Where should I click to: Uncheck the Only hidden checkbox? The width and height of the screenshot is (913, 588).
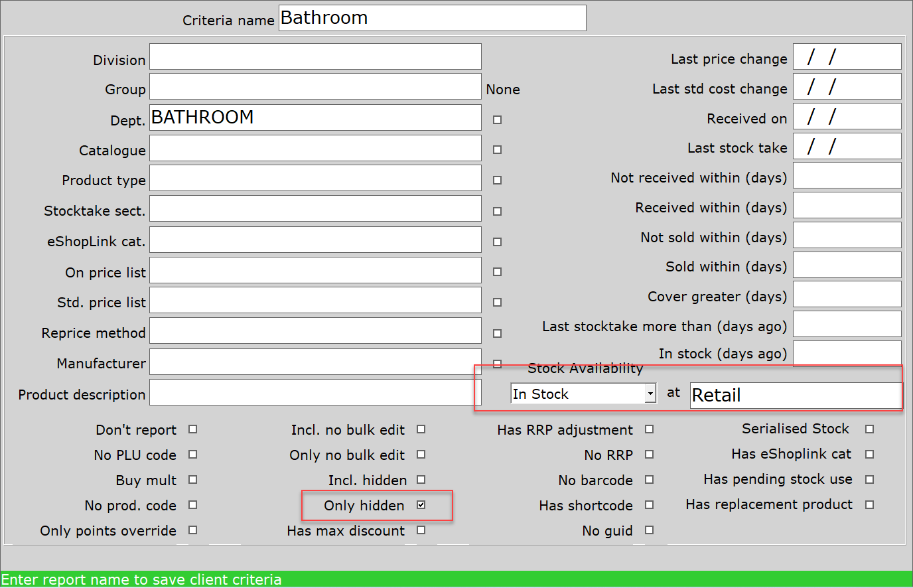pyautogui.click(x=421, y=505)
